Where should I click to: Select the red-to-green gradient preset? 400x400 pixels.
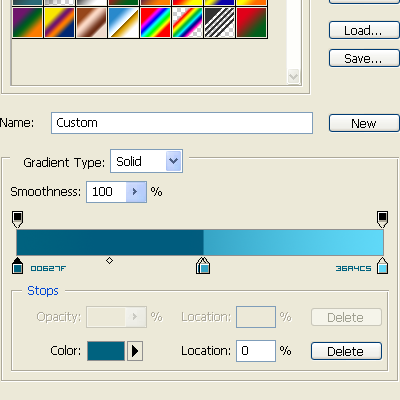[x=252, y=22]
